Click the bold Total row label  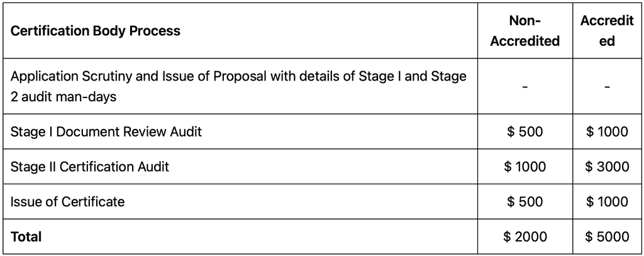point(26,237)
